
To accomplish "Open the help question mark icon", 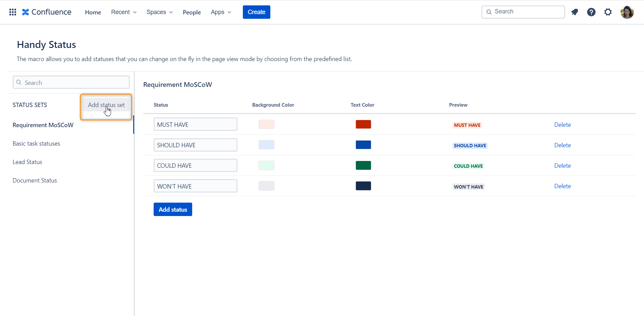I will pyautogui.click(x=591, y=12).
